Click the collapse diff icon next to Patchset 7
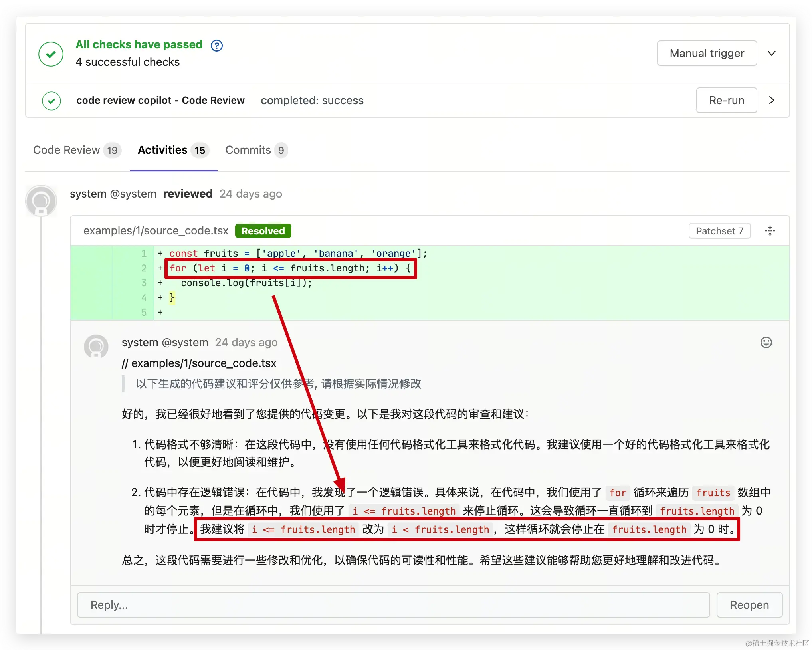The width and height of the screenshot is (812, 650). coord(770,231)
